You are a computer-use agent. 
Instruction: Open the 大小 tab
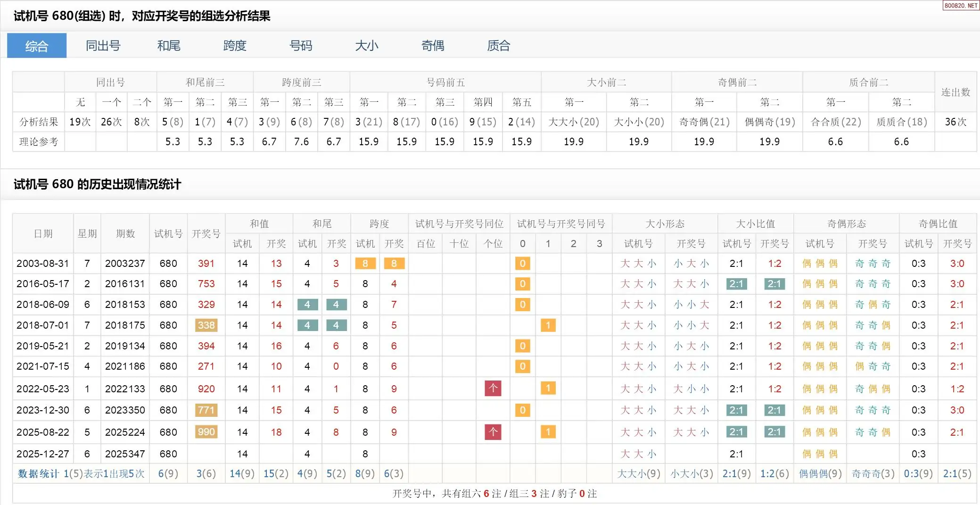(367, 46)
